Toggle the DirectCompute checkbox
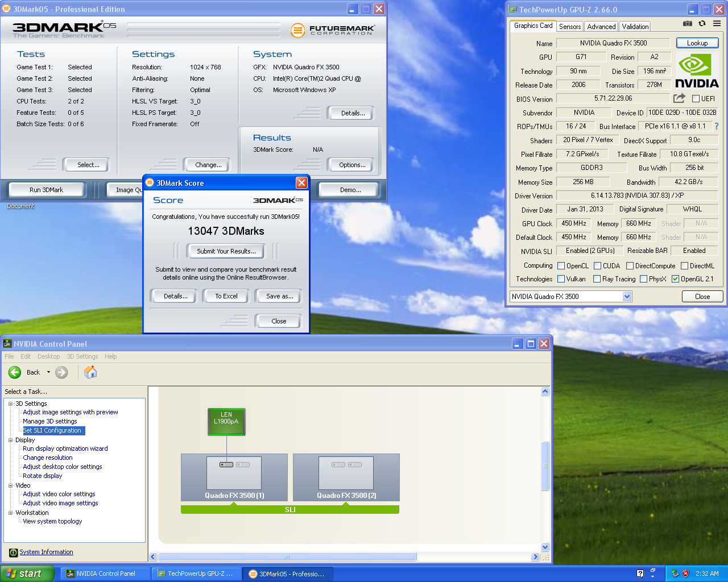Screen dimensions: 728x582 (630, 266)
